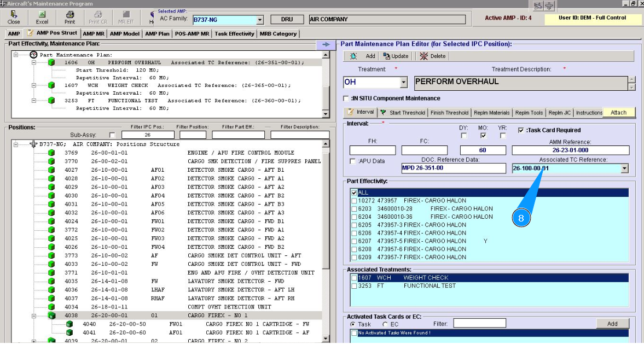Screen dimensions: 644x344
Task: Select green cube icon of 1607 WCH treatment
Action: click(x=51, y=86)
